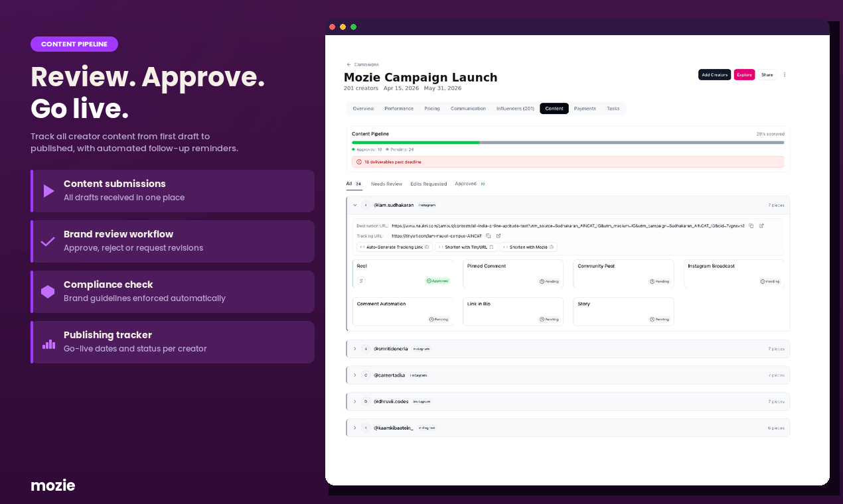Click the Approved badge on Reel
The height and width of the screenshot is (504, 843).
point(438,281)
